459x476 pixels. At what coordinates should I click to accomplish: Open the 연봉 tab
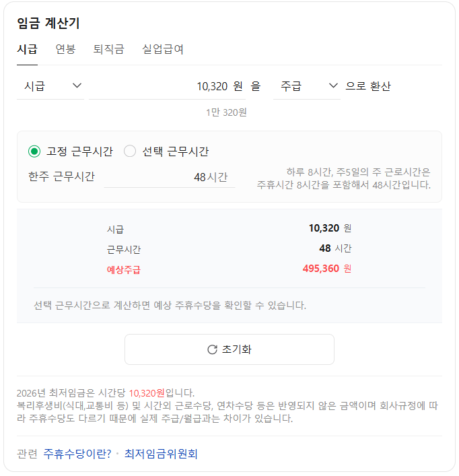pos(65,49)
